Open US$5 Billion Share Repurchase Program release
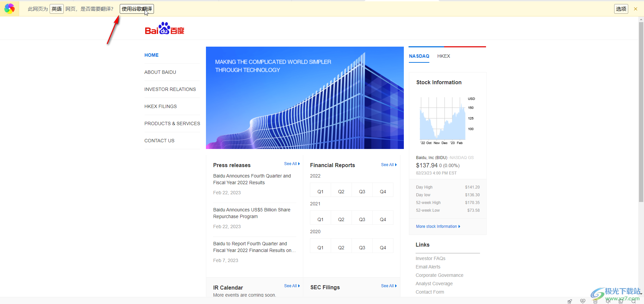Image resolution: width=644 pixels, height=304 pixels. click(x=252, y=213)
